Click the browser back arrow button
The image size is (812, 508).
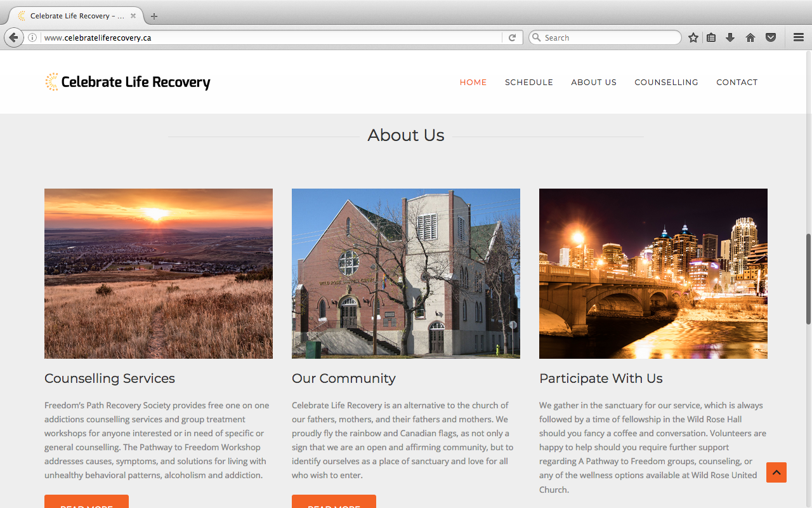click(x=13, y=37)
